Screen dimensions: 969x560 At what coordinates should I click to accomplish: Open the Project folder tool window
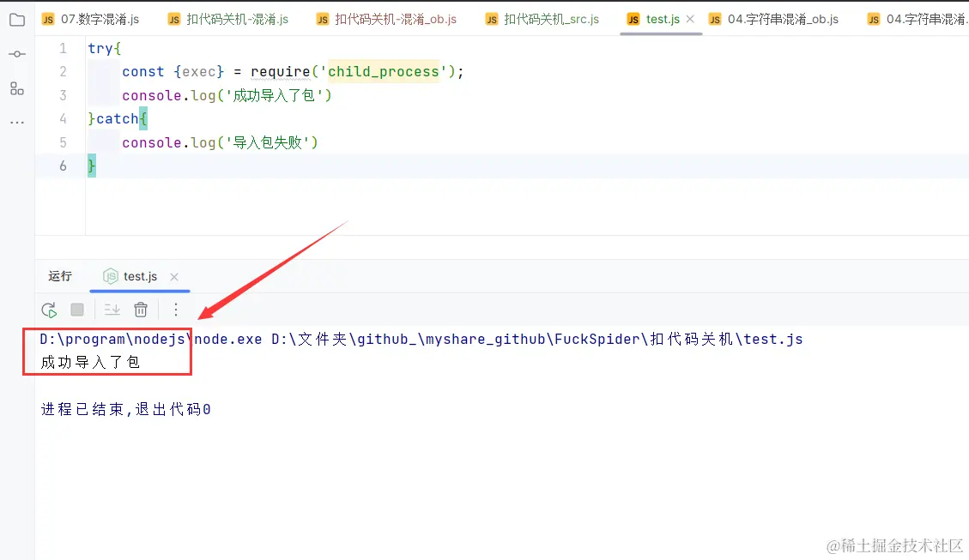coord(17,20)
